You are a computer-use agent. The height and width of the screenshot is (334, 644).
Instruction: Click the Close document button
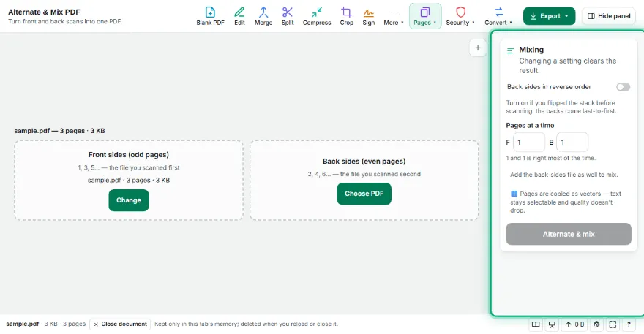click(x=120, y=324)
